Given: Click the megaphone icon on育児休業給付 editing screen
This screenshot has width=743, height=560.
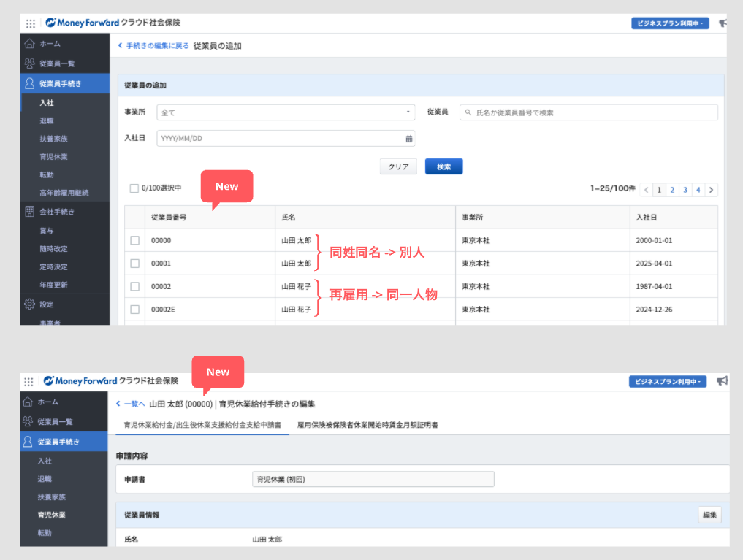Looking at the screenshot, I should click(x=722, y=381).
